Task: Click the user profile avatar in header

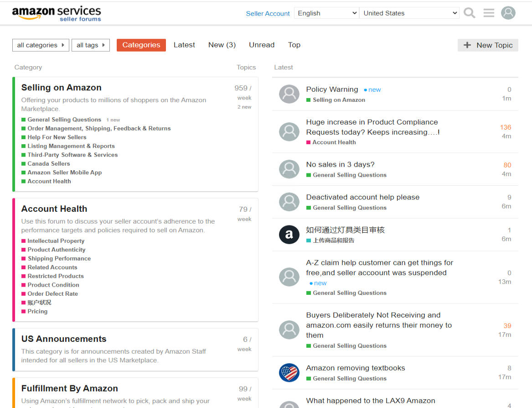Action: coord(508,13)
